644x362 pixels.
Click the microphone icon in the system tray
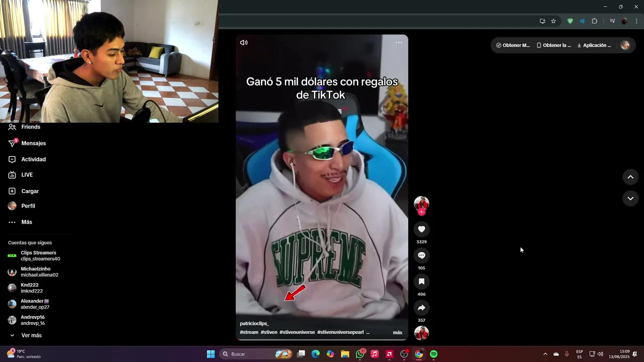pos(567,354)
